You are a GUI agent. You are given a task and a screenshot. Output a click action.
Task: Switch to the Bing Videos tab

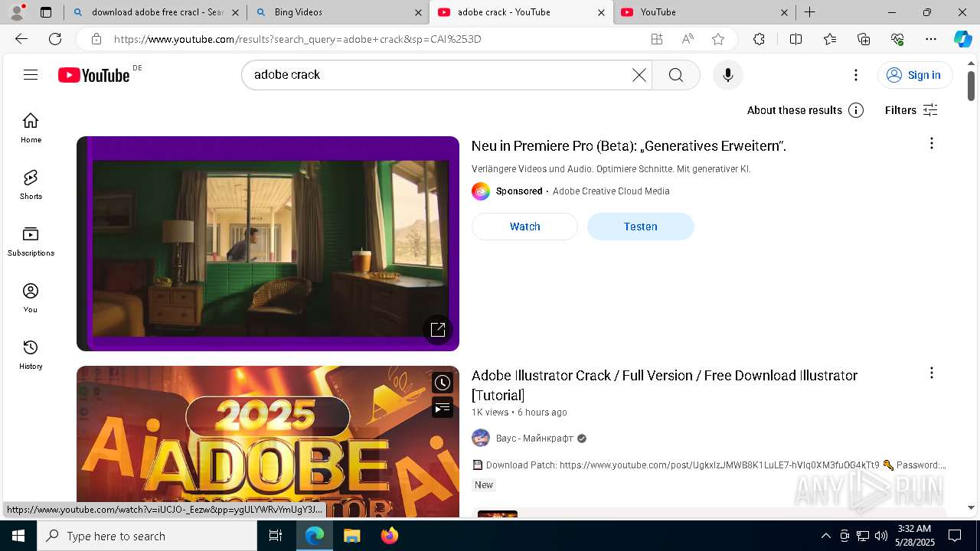(x=339, y=12)
